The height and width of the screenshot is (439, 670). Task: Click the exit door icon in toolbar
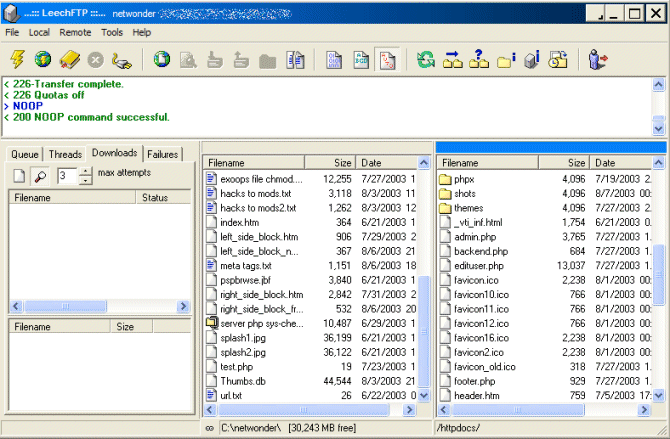[598, 59]
